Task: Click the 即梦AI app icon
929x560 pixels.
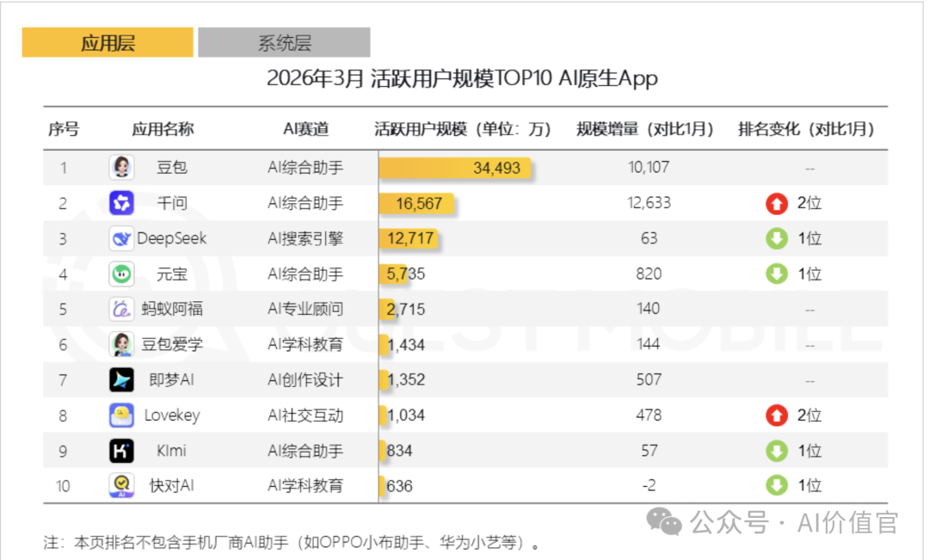Action: 121,380
